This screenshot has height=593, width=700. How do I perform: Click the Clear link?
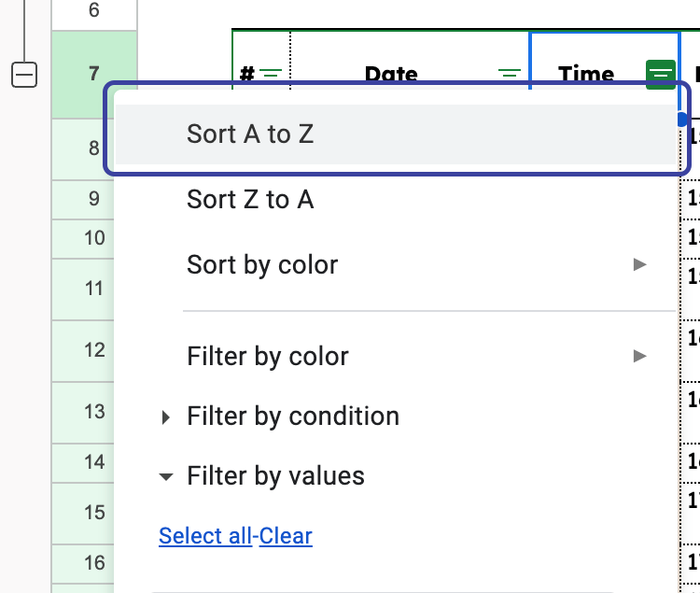pos(286,536)
